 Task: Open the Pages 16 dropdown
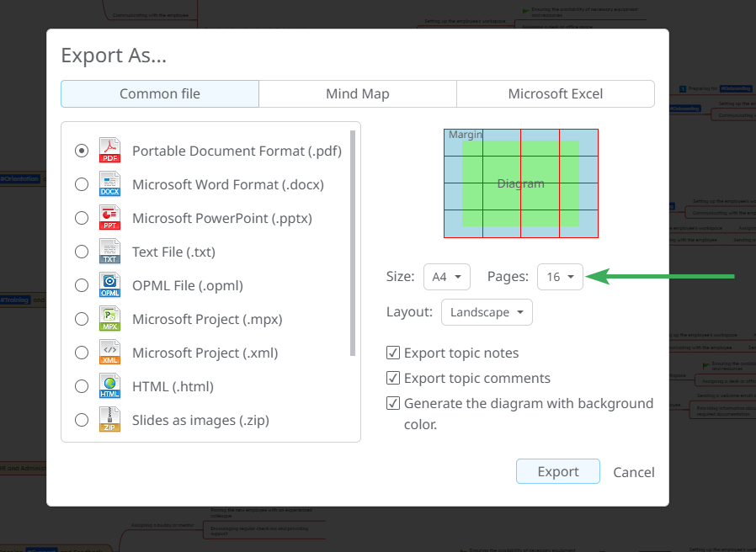click(560, 277)
